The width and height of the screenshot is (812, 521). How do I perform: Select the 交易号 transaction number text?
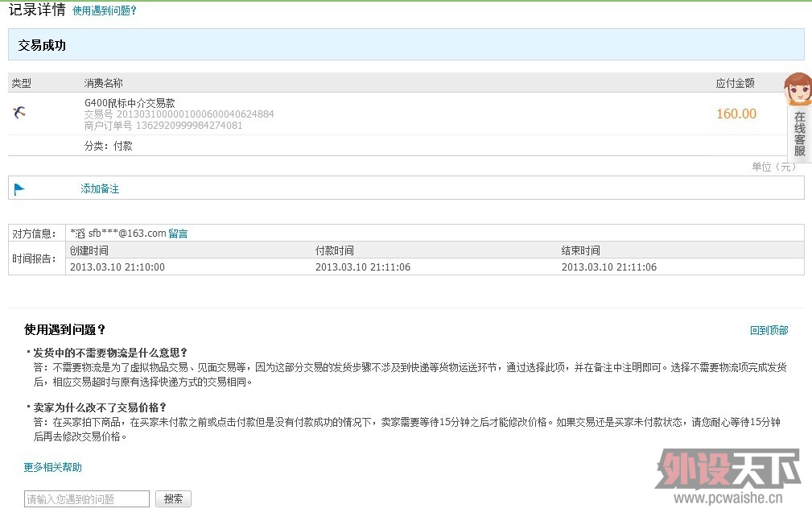click(179, 114)
